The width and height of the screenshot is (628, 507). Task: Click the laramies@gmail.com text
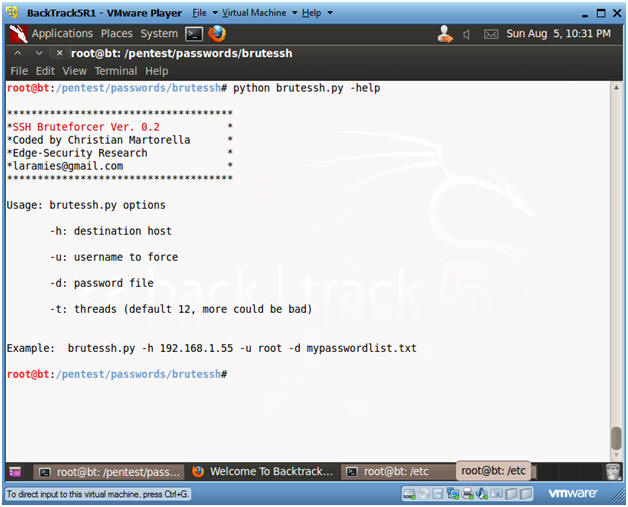68,166
